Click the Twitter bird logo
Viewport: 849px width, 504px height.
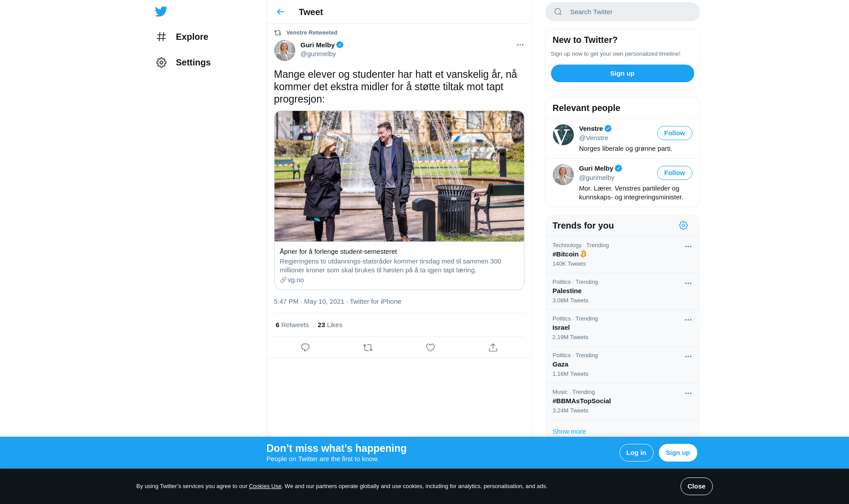click(x=161, y=11)
